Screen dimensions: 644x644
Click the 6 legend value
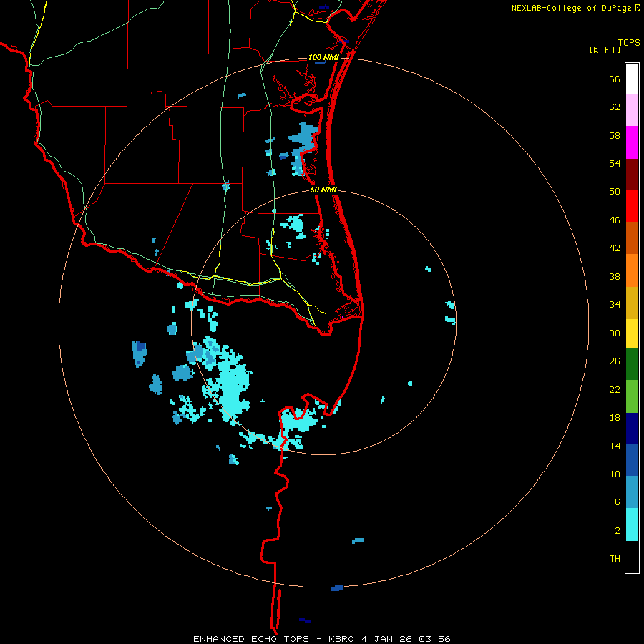[617, 502]
